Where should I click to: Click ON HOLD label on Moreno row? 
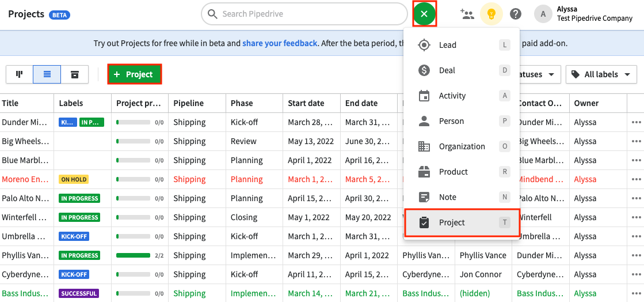click(x=74, y=179)
